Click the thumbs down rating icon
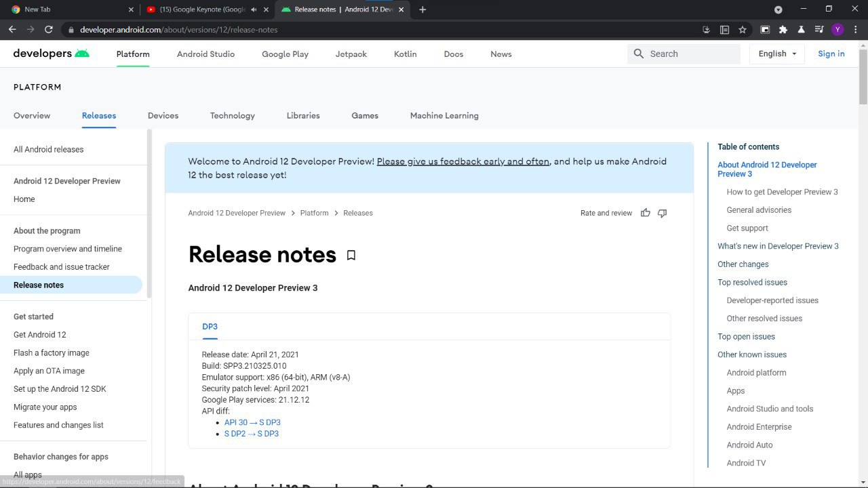 [x=663, y=213]
